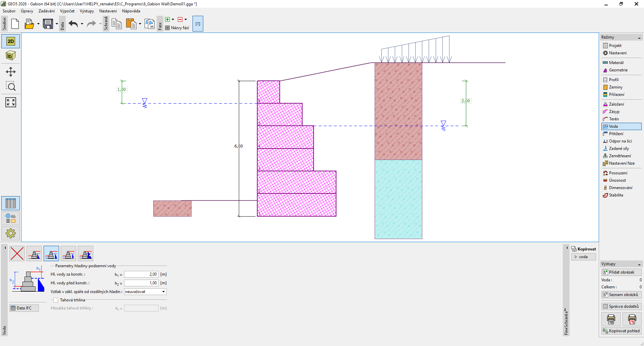This screenshot has height=346, width=644.
Task: Select the no-water option with red cross
Action: click(x=17, y=253)
